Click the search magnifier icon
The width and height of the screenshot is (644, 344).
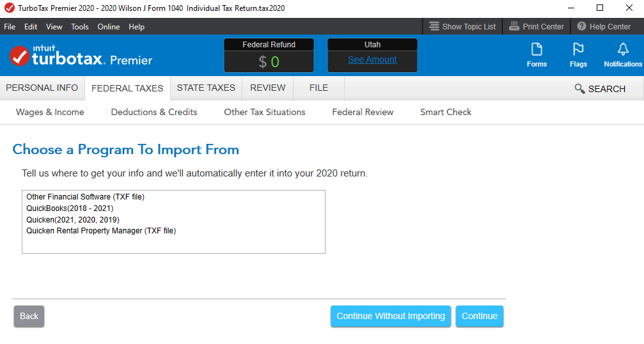click(579, 89)
